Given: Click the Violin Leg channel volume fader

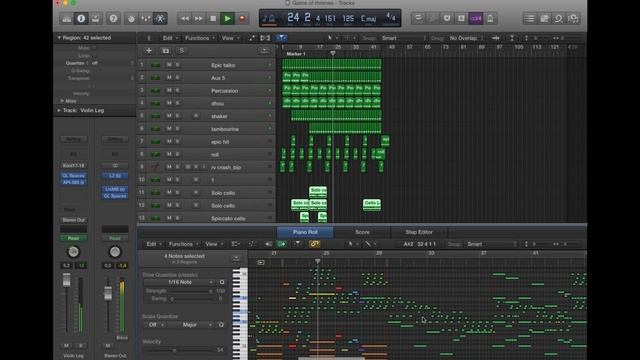Looking at the screenshot, I should (x=66, y=280).
